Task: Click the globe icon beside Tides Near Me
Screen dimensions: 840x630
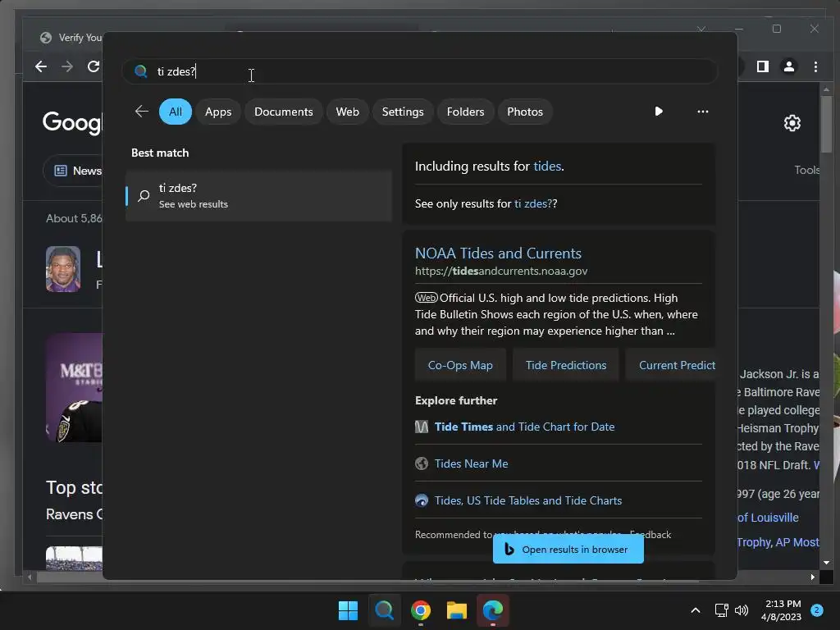Action: click(x=422, y=463)
